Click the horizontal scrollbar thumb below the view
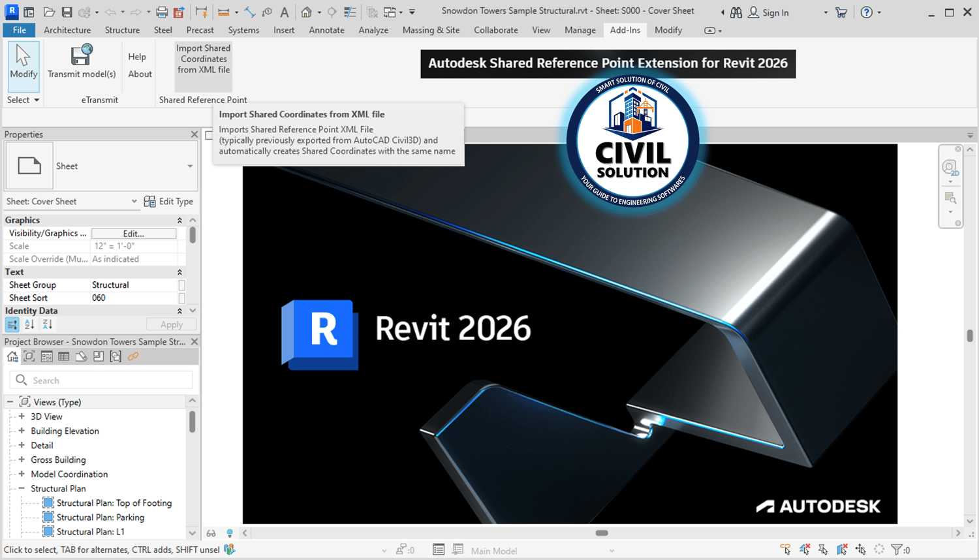The height and width of the screenshot is (560, 979). point(602,533)
